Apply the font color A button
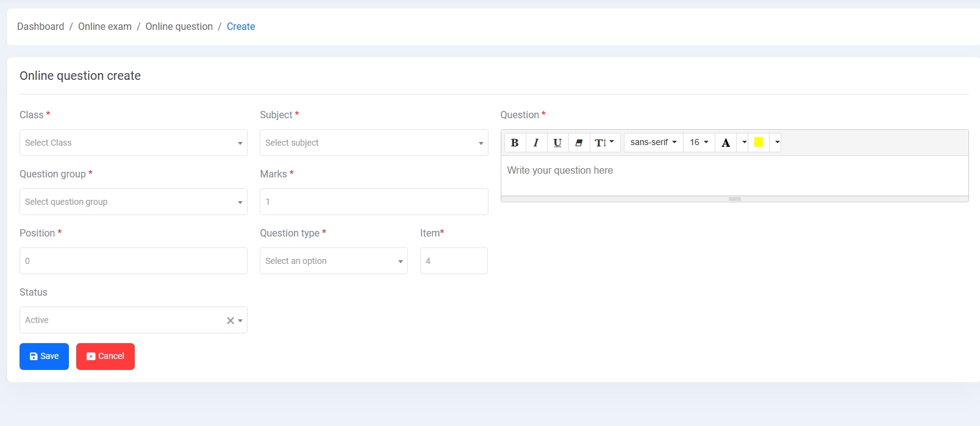This screenshot has width=980, height=426. pyautogui.click(x=726, y=143)
